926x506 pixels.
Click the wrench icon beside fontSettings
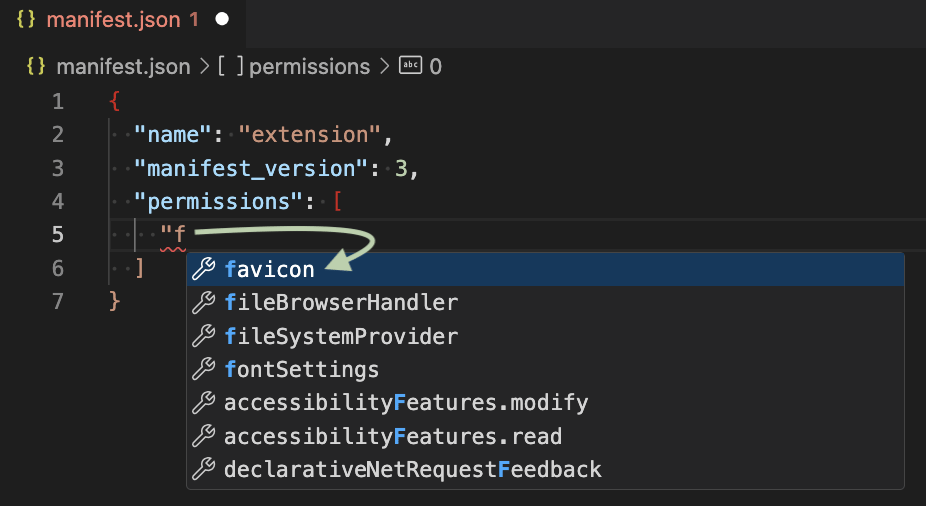click(204, 369)
